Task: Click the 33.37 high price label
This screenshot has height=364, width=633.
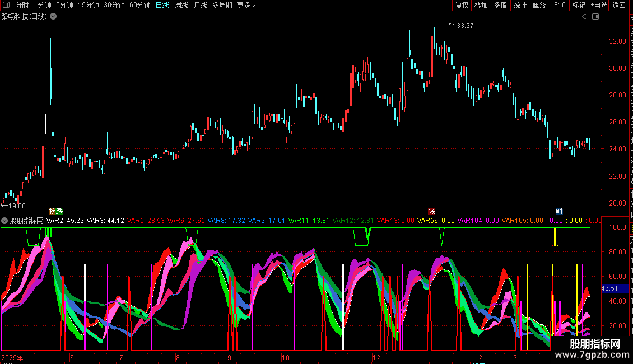Action: tap(465, 25)
